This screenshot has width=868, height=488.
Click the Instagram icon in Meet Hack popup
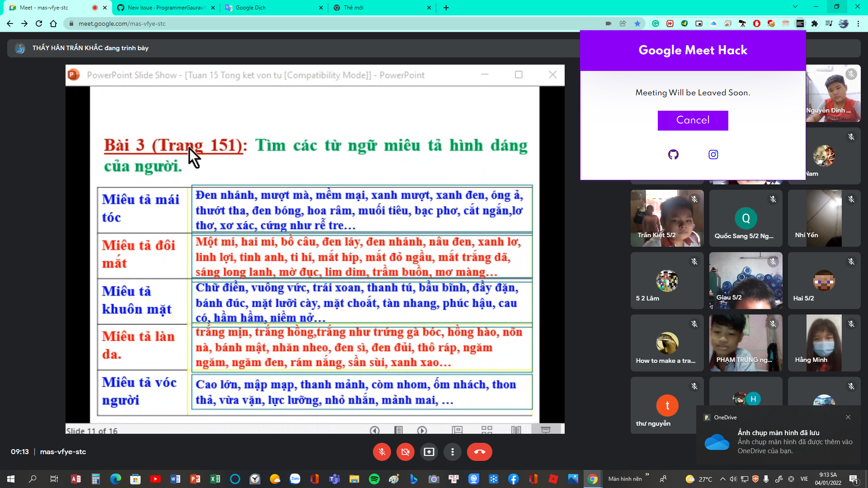click(x=713, y=155)
